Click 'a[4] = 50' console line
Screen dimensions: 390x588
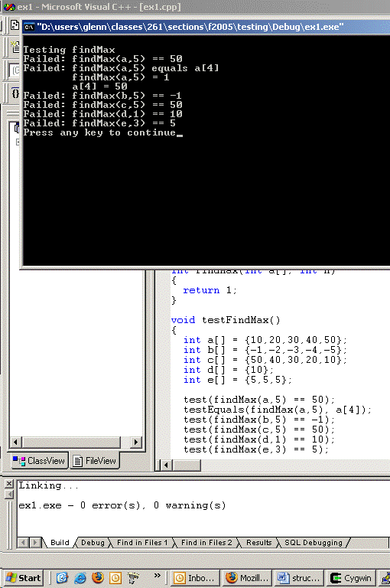tap(99, 87)
